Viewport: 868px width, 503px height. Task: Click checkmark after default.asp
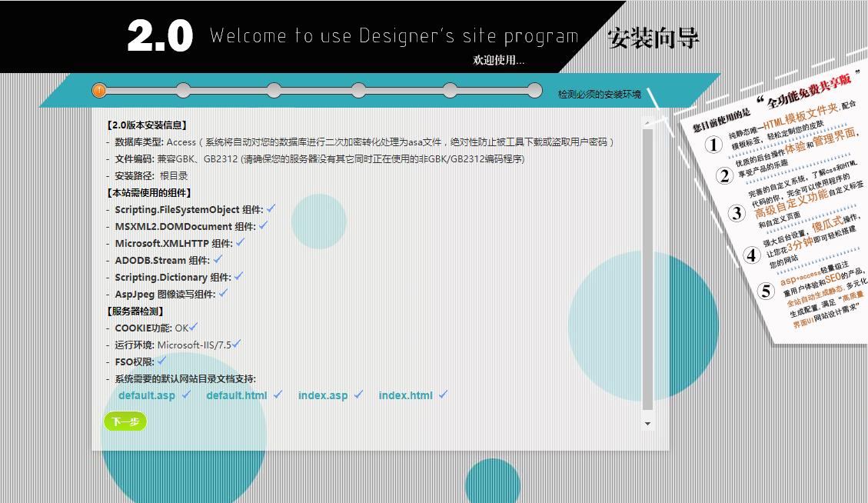pos(186,395)
